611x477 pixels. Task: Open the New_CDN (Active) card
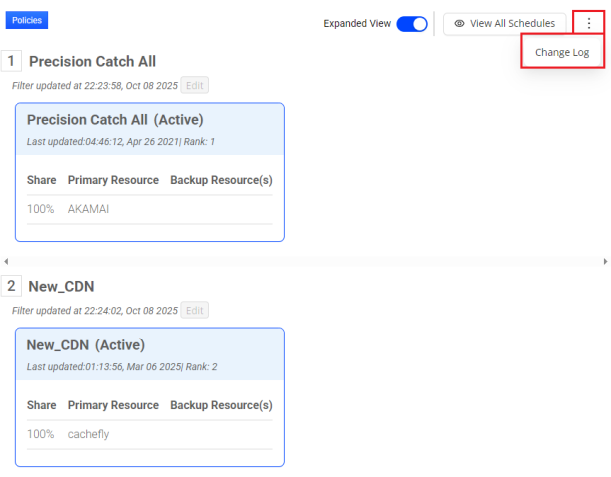(x=150, y=397)
